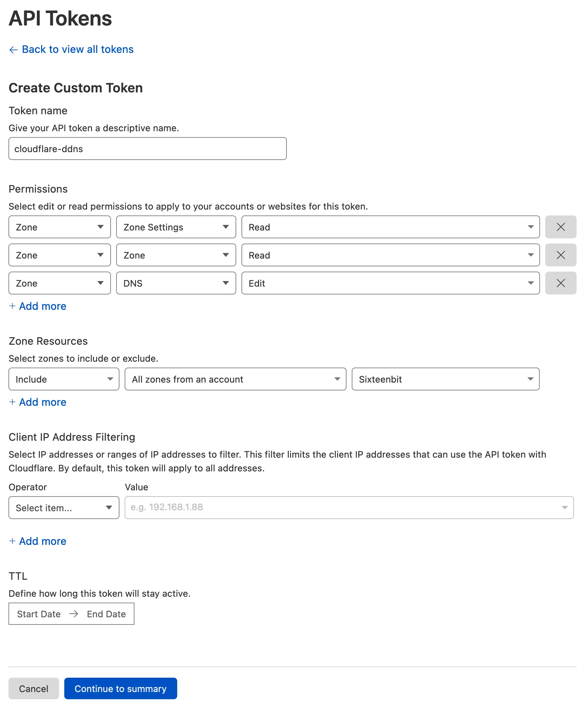The height and width of the screenshot is (710, 588).
Task: Go back to view all tokens
Action: tap(71, 49)
